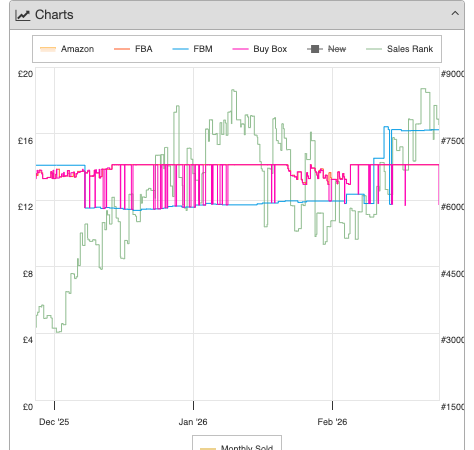Toggle the Monthly Sold legend entry
Viewport: 474px width, 450px height.
tap(237, 447)
